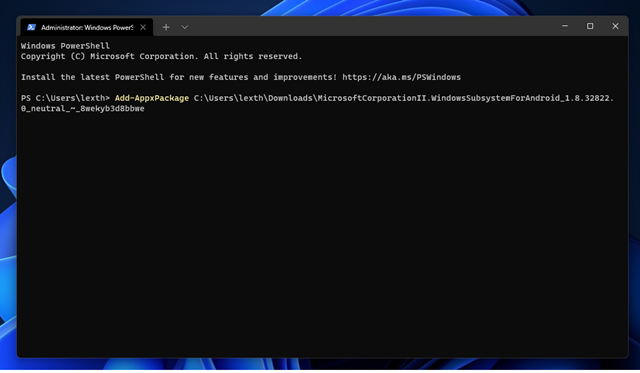640x373 pixels.
Task: Expand the new tab profile dropdown chevron
Action: [184, 27]
